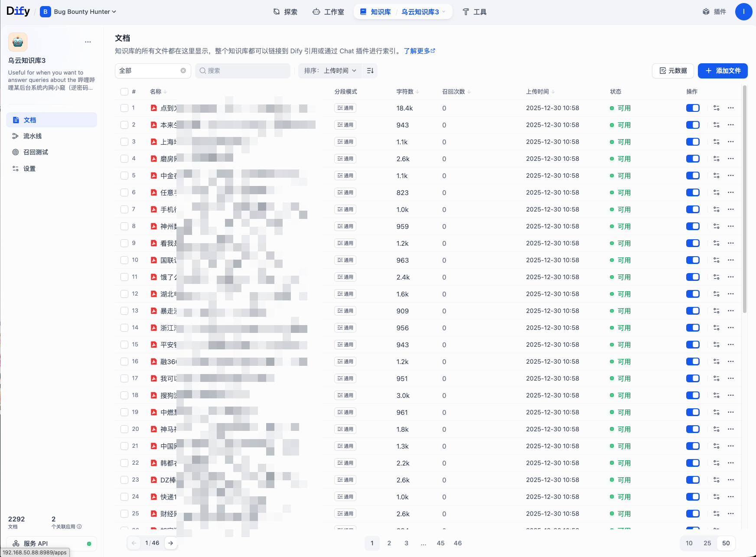Viewport: 756px width, 557px height.
Task: Select all documents with header checkbox
Action: click(124, 91)
